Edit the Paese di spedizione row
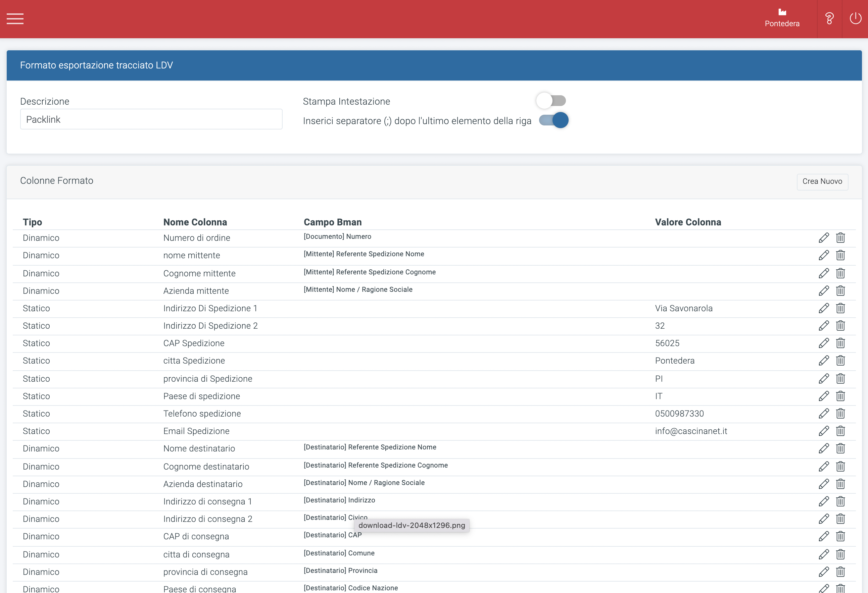The width and height of the screenshot is (868, 593). coord(824,396)
